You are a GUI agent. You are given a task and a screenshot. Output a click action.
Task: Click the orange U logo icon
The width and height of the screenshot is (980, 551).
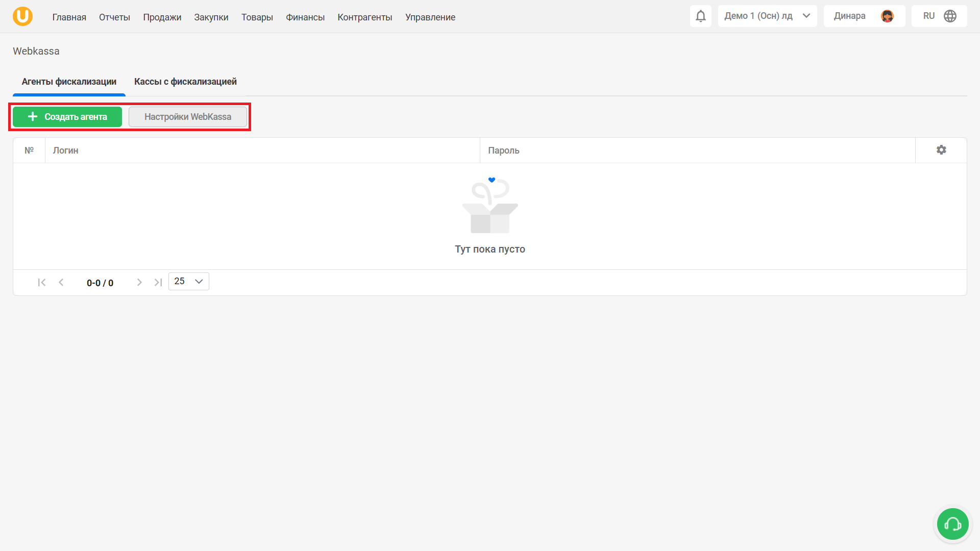point(22,16)
